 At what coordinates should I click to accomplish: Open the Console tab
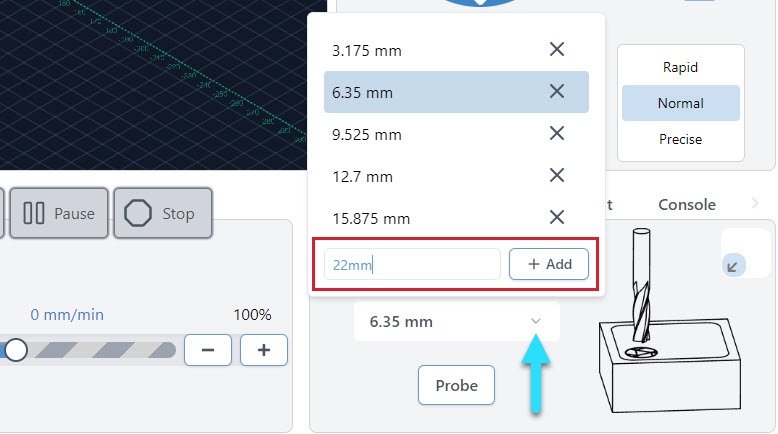[x=686, y=204]
